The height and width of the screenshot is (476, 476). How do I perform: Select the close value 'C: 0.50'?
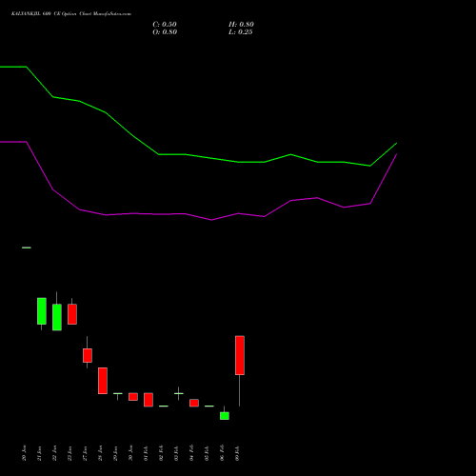(x=165, y=25)
